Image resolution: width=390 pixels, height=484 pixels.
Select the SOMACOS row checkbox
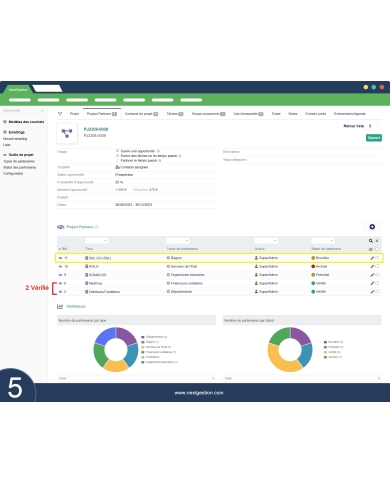(377, 275)
